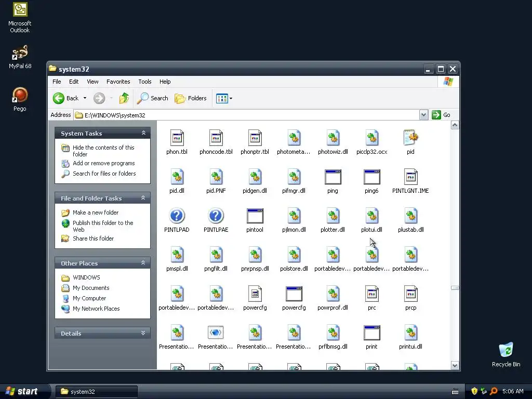Select the powrprof.dll file
Screen dimensions: 532x399
point(333,298)
